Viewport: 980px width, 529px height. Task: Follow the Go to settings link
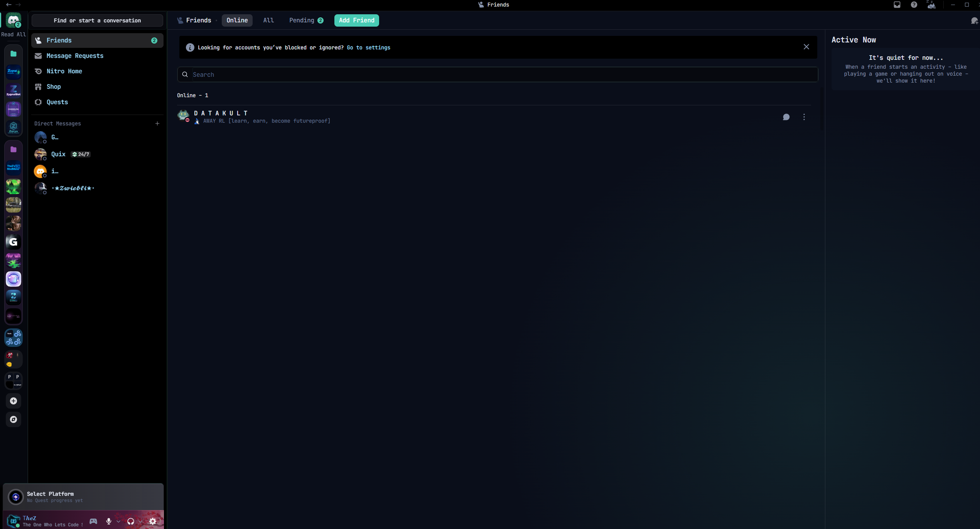pyautogui.click(x=368, y=47)
